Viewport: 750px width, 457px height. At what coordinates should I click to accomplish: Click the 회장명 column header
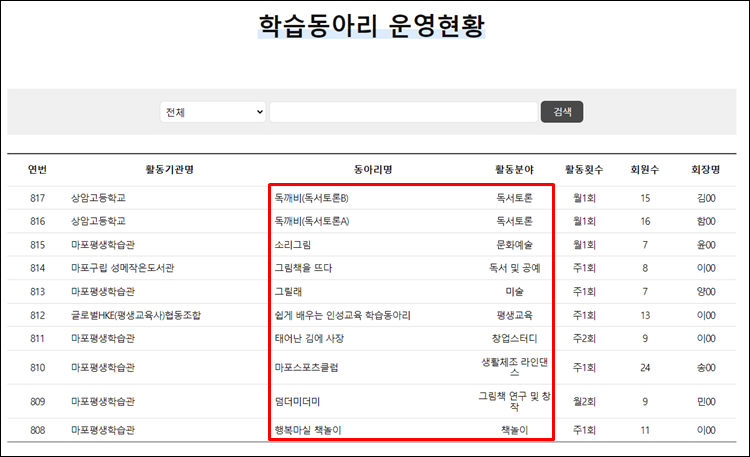pyautogui.click(x=706, y=169)
